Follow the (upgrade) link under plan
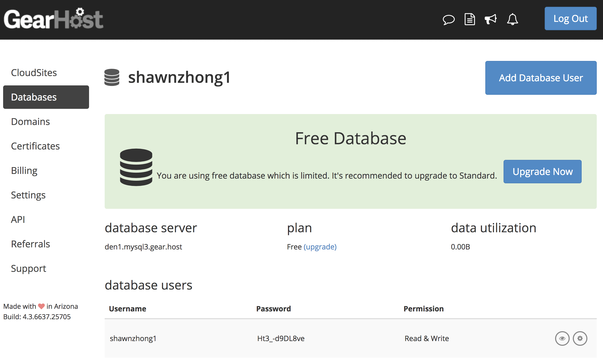 [320, 247]
